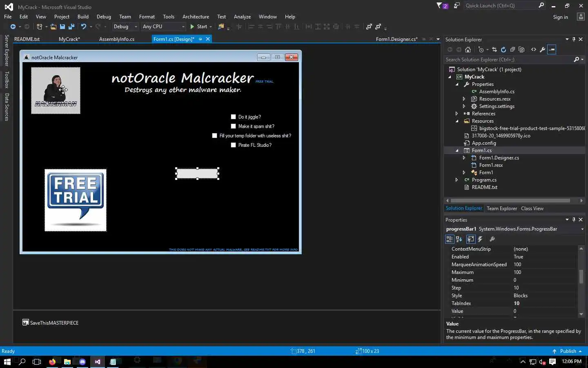Switch to the README.txt tab

27,39
